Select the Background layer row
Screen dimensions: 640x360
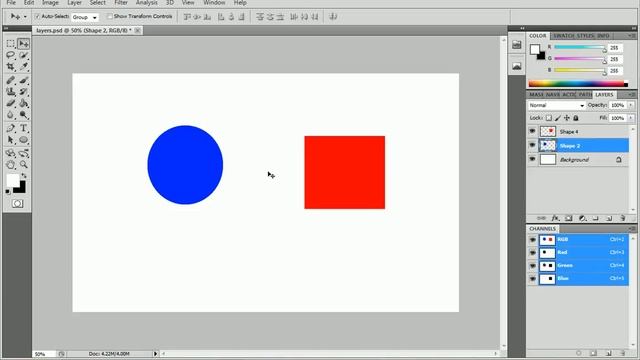(x=578, y=160)
